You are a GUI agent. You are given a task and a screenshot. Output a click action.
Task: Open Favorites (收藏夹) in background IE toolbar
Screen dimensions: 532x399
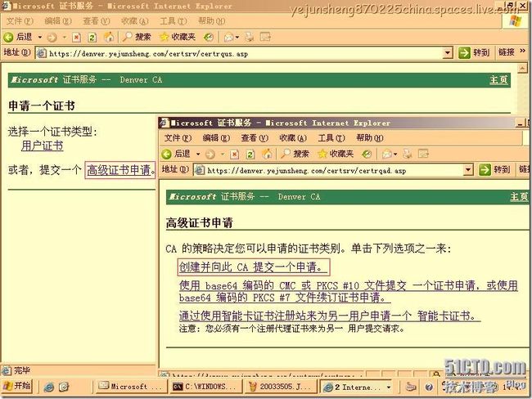click(x=178, y=37)
